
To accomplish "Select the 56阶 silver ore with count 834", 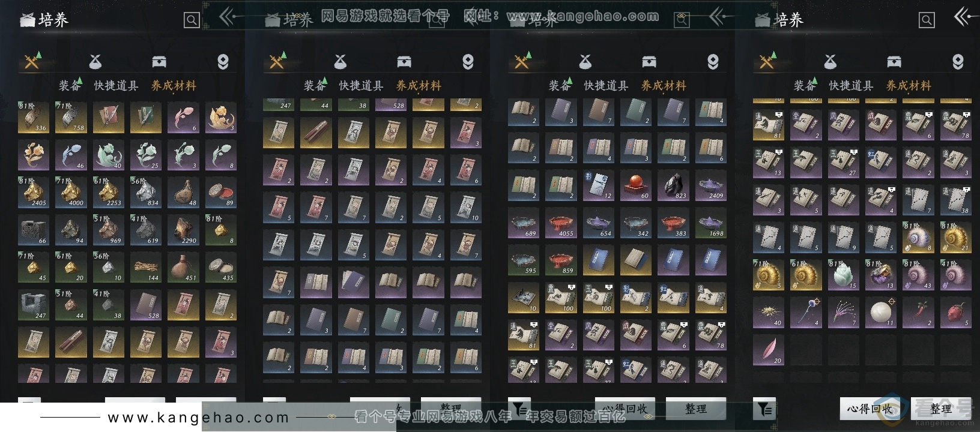I will tap(146, 192).
